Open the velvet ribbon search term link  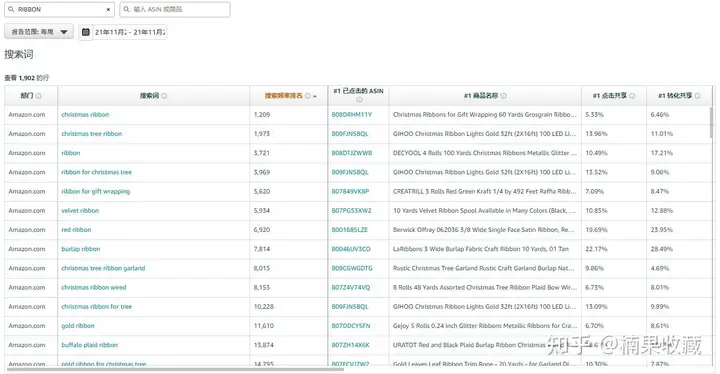click(80, 210)
